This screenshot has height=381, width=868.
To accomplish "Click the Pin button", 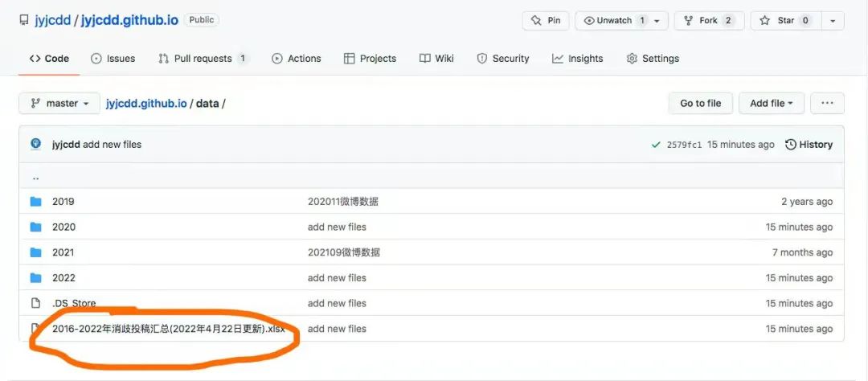I will [545, 20].
